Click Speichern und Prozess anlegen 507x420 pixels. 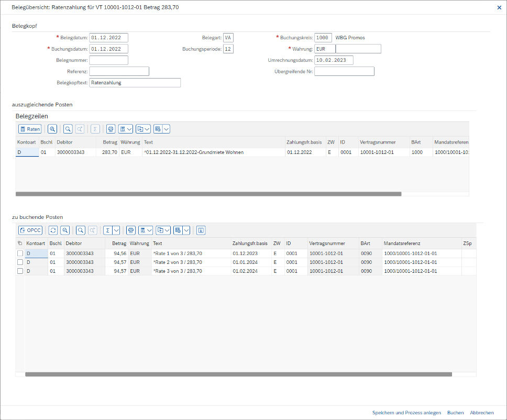coord(406,413)
